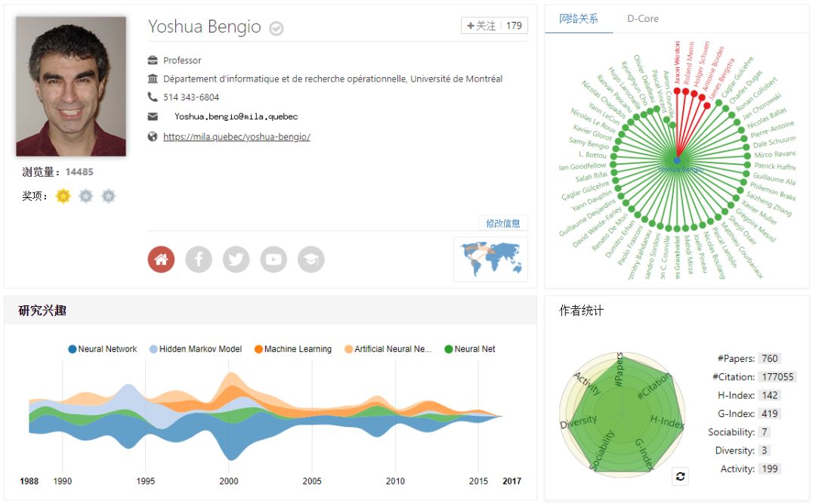
Task: Refresh the author statistics radar chart
Action: coord(680,476)
